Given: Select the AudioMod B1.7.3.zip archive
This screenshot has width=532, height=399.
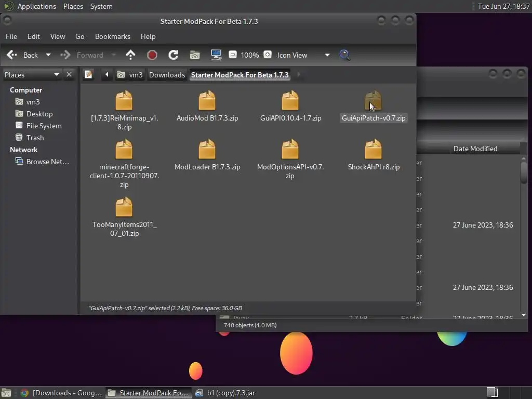Looking at the screenshot, I should [207, 100].
